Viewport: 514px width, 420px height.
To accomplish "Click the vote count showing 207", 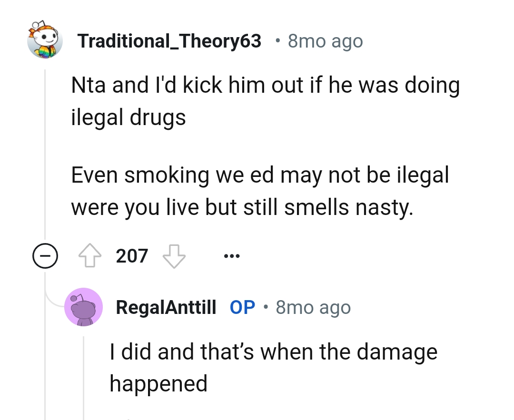I will point(131,255).
